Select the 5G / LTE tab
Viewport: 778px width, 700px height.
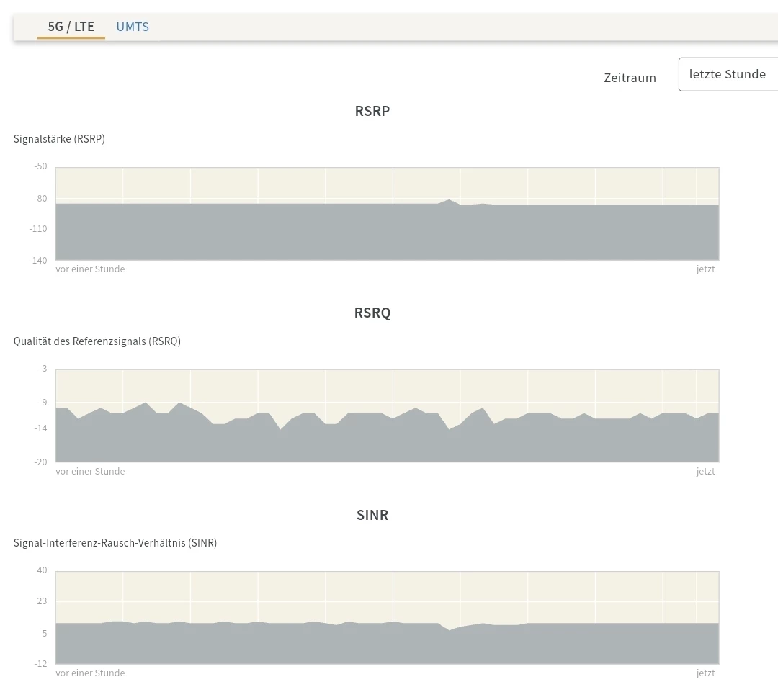71,27
